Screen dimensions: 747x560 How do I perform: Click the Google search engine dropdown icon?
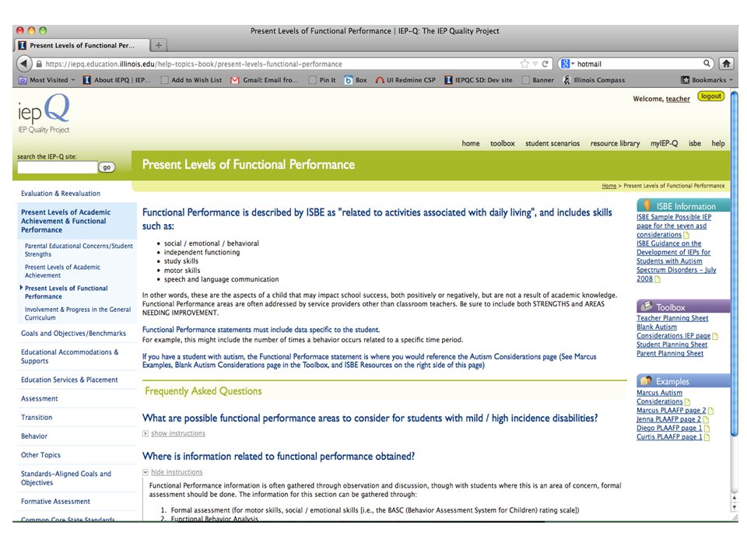tap(567, 64)
